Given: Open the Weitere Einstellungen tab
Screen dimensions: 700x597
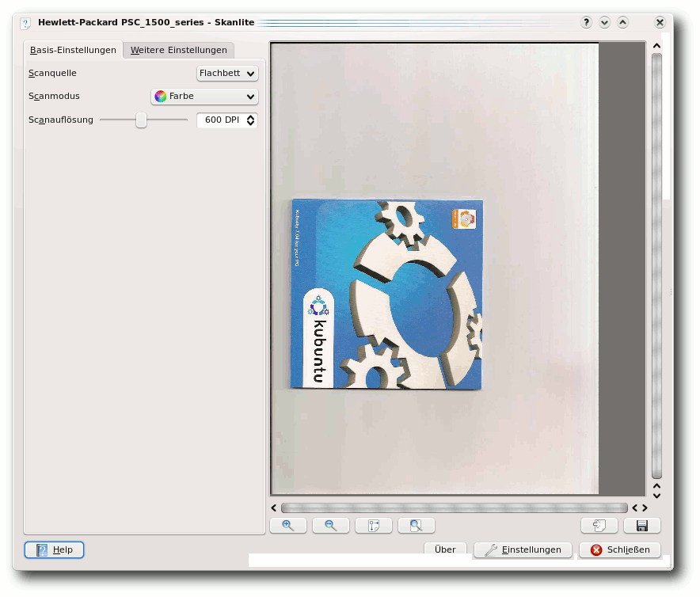Looking at the screenshot, I should coord(179,50).
